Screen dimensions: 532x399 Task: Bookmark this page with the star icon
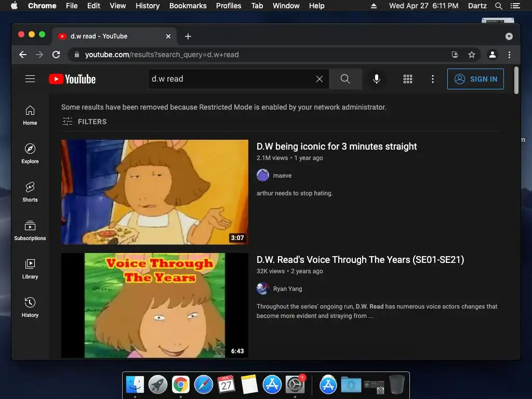[472, 55]
